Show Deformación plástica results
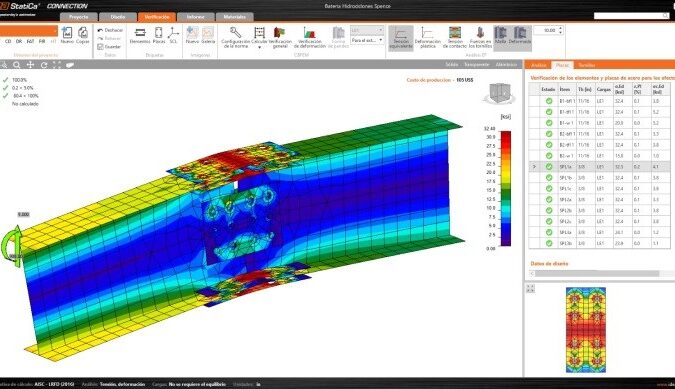Image resolution: width=675 pixels, height=389 pixels. [x=427, y=37]
